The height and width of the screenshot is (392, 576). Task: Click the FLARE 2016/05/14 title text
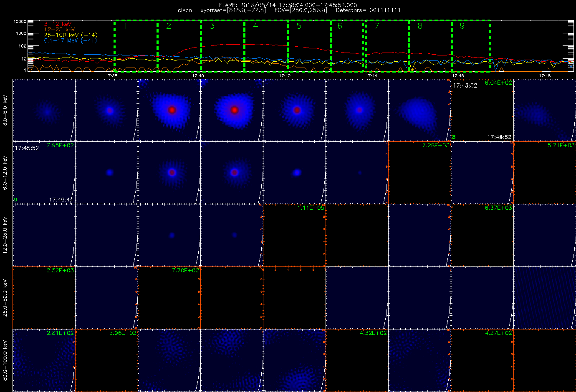288,5
